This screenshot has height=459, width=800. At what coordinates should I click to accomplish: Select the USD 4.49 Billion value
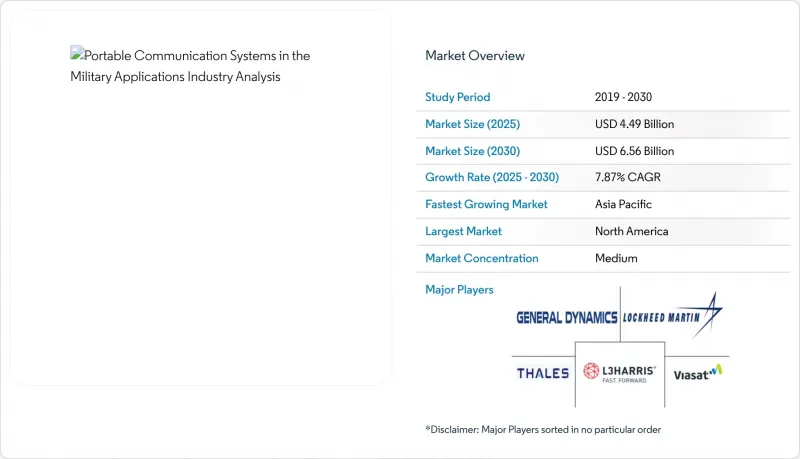point(634,124)
